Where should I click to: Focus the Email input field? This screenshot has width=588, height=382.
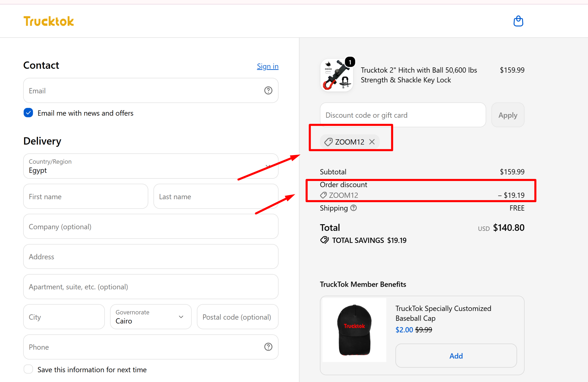pos(151,91)
